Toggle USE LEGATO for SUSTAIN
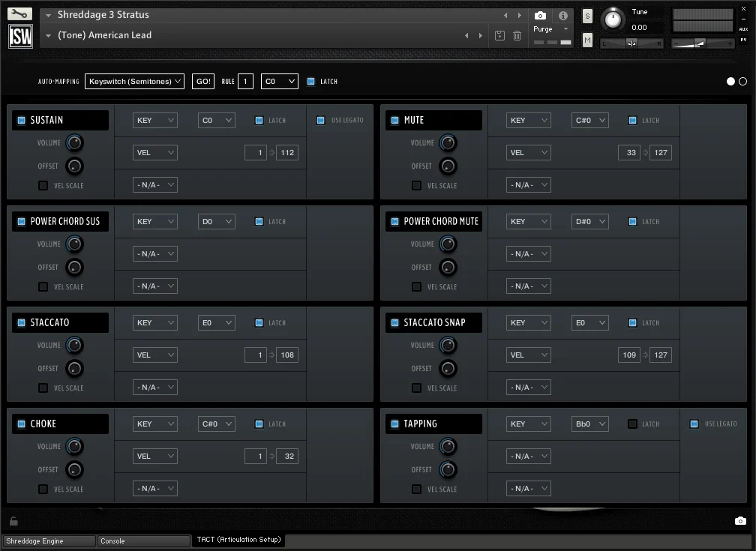This screenshot has height=551, width=756. [x=321, y=120]
